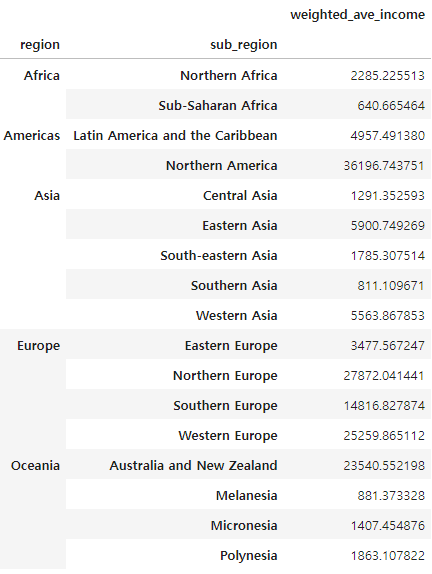Select the sub_region index header
432x574 pixels.
(x=243, y=45)
